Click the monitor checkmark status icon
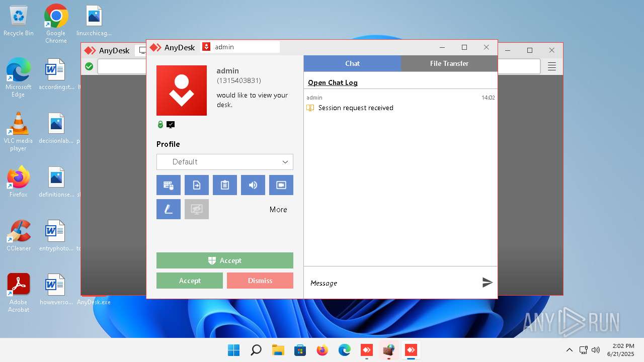The image size is (644, 362). tap(171, 125)
